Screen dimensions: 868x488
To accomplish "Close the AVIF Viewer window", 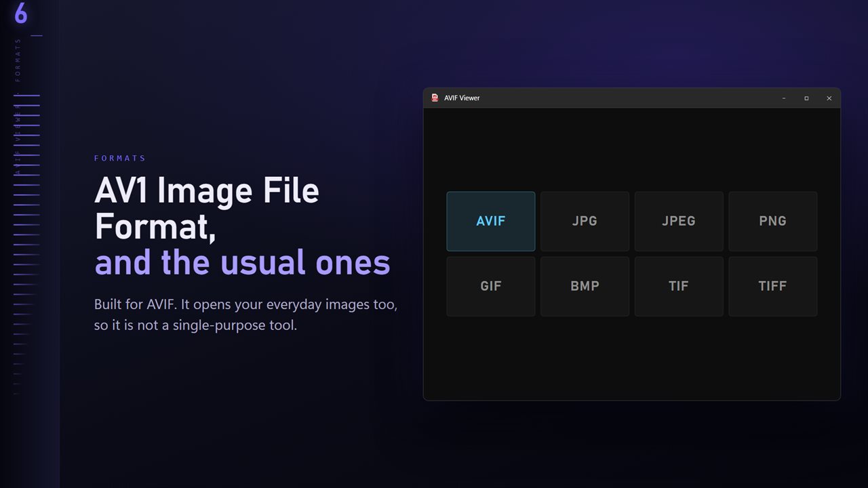I will coord(829,98).
